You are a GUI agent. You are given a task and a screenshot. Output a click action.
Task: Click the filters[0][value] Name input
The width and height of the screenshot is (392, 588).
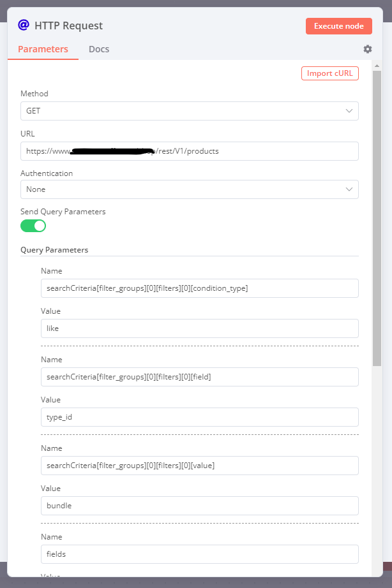pos(199,466)
